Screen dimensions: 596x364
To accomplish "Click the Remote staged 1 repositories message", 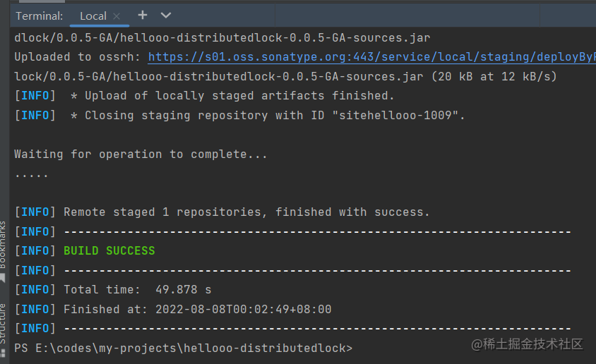I will 246,212.
